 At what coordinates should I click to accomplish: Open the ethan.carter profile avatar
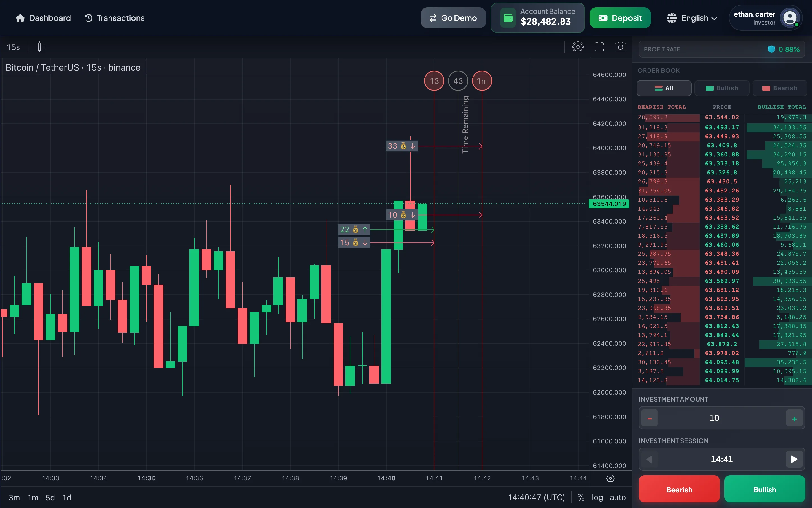[x=790, y=18]
